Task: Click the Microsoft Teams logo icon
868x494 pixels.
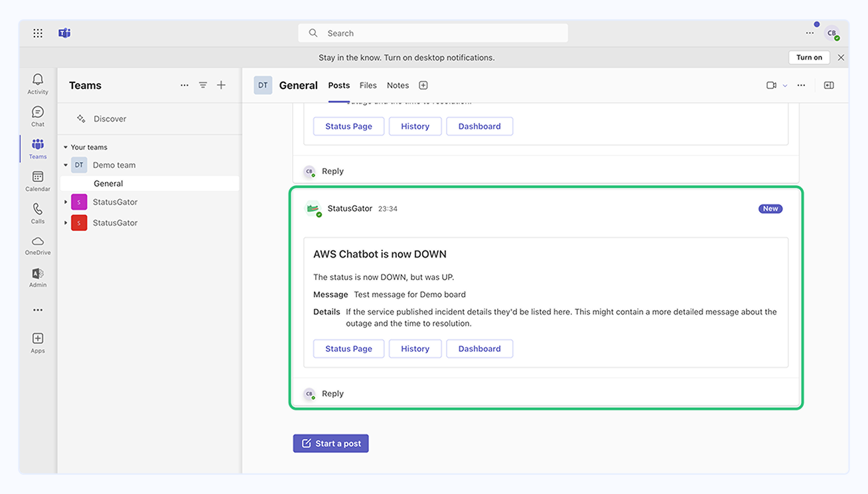Action: point(64,33)
